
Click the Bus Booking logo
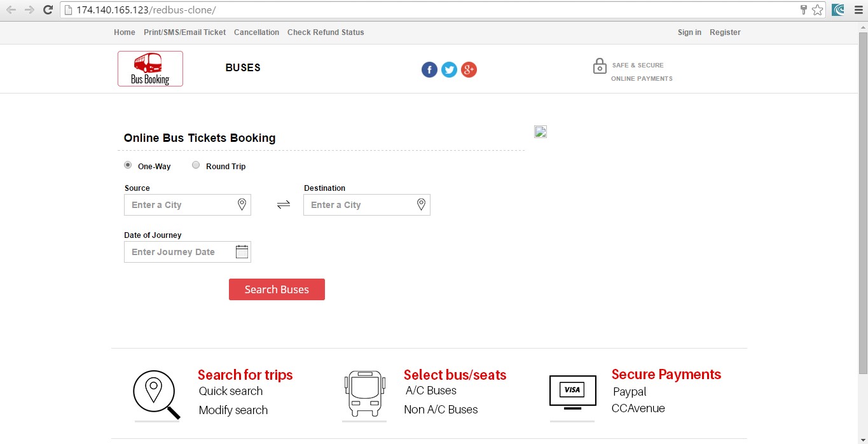(x=150, y=68)
